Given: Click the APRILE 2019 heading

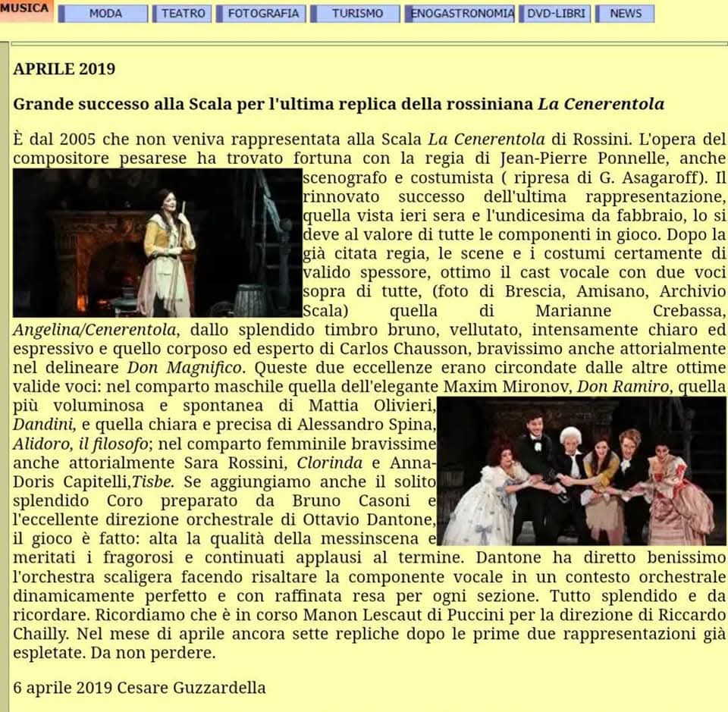Looking at the screenshot, I should (x=64, y=69).
